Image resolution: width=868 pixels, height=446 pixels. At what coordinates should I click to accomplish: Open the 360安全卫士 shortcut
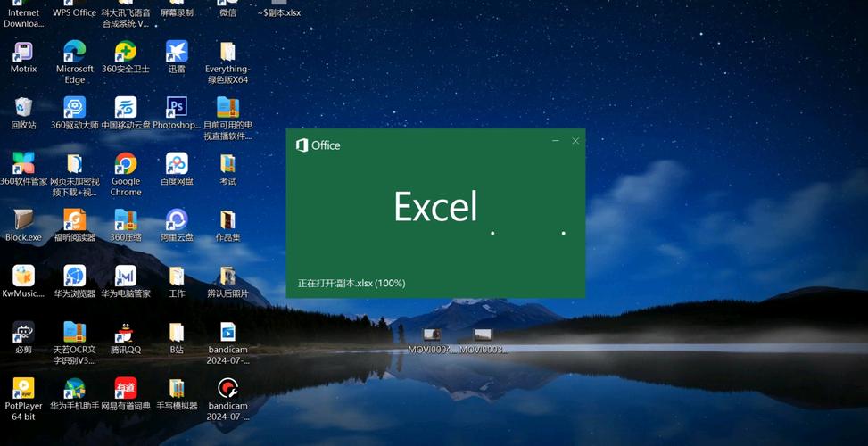[x=126, y=58]
